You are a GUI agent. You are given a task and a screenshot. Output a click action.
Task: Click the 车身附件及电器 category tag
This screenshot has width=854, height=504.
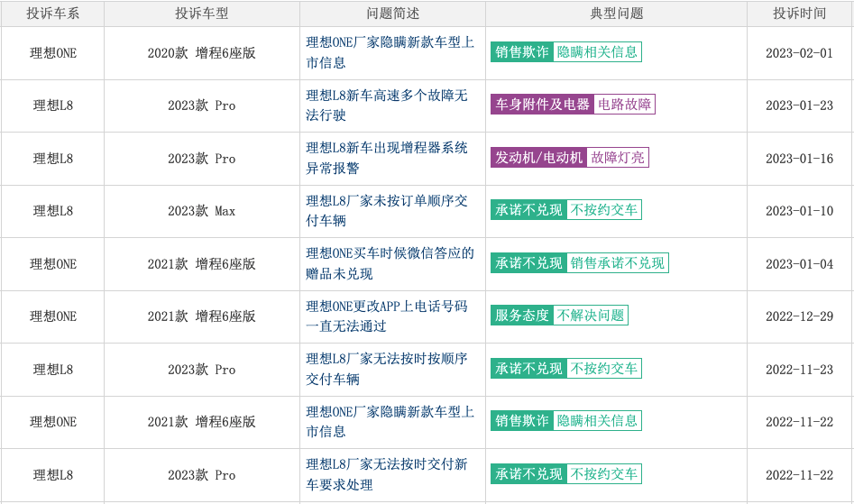tap(542, 104)
